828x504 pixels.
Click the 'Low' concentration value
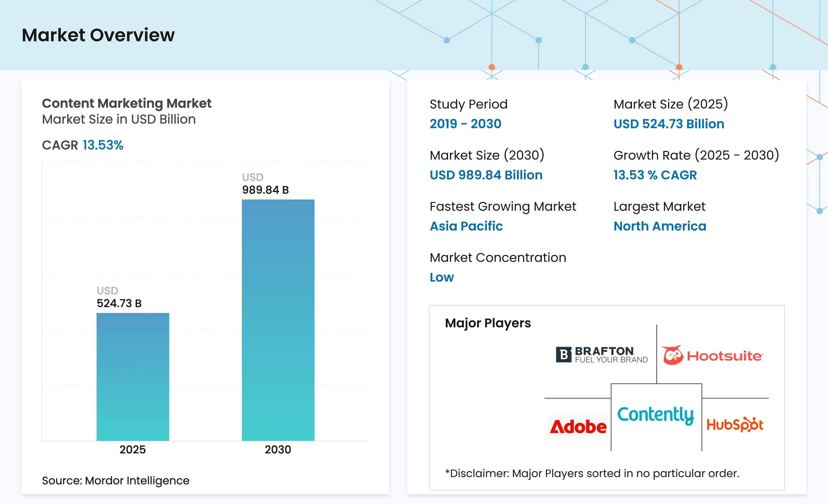[442, 277]
